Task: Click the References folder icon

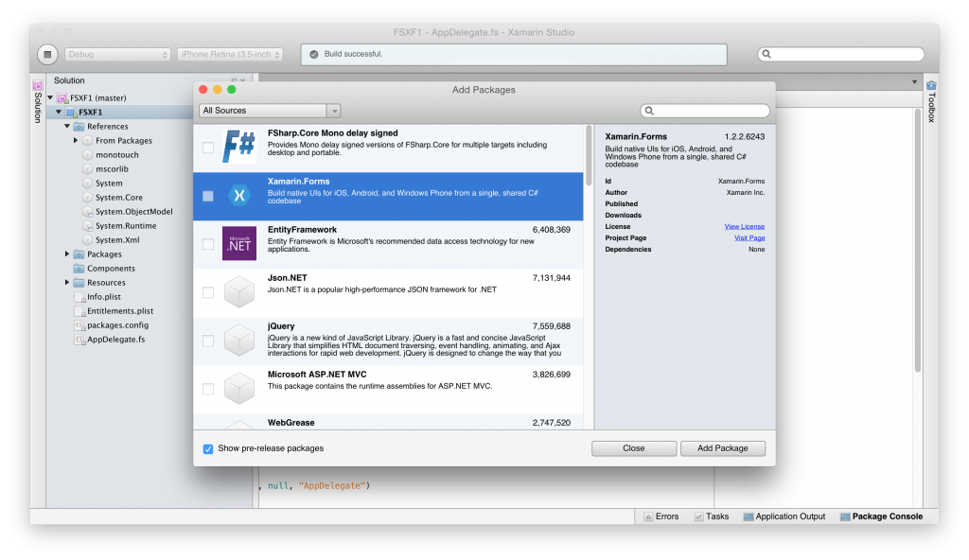Action: (x=79, y=126)
